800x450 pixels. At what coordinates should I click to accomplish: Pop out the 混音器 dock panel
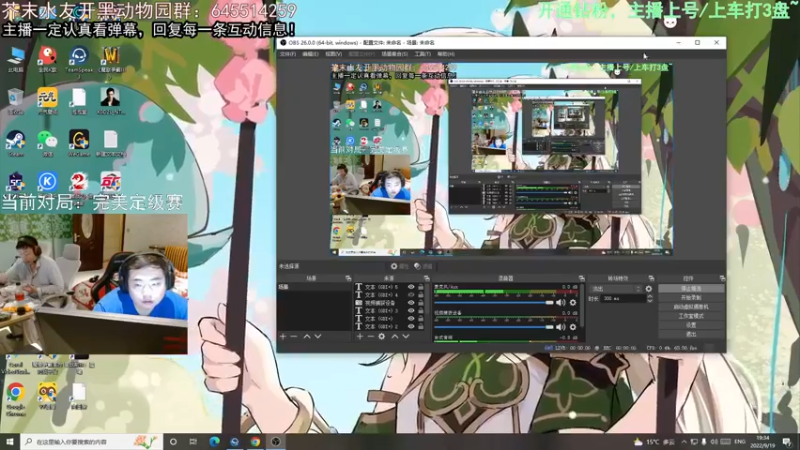pos(581,279)
